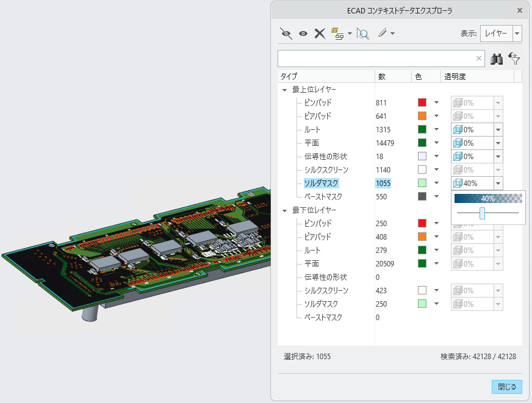Click the show (eye) icon
Image resolution: width=532 pixels, height=403 pixels.
coord(303,34)
